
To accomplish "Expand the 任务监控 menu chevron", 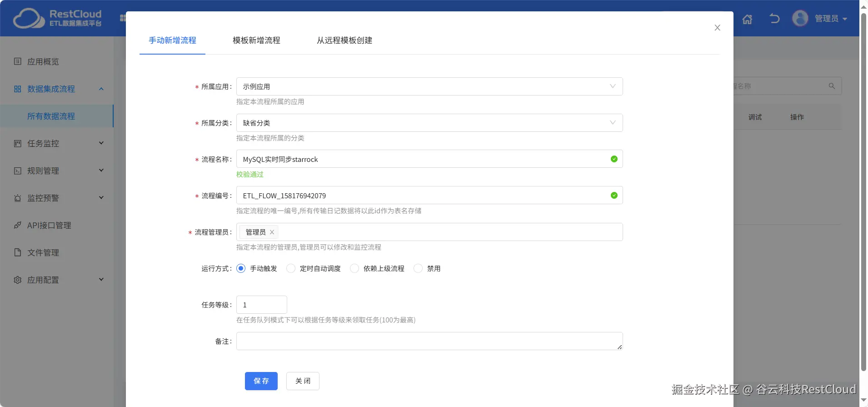I will click(x=101, y=143).
